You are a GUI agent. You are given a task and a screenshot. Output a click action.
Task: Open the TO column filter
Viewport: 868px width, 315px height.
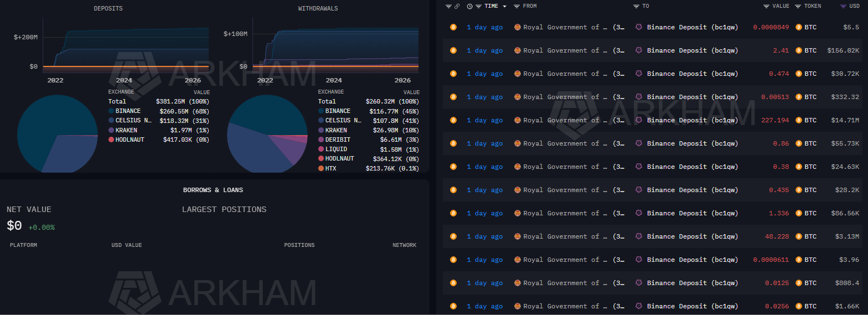click(636, 6)
